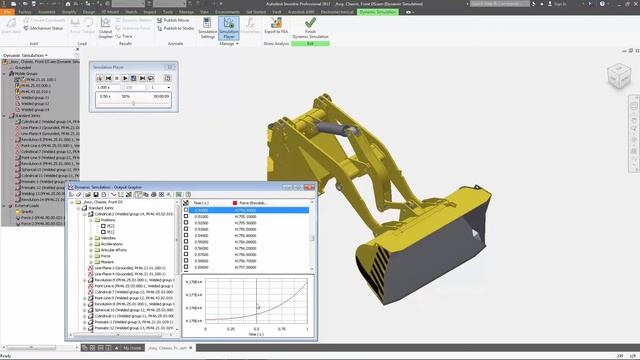Click Mechanism Status in ribbon
Screen dimensions: 640x360
(43, 28)
